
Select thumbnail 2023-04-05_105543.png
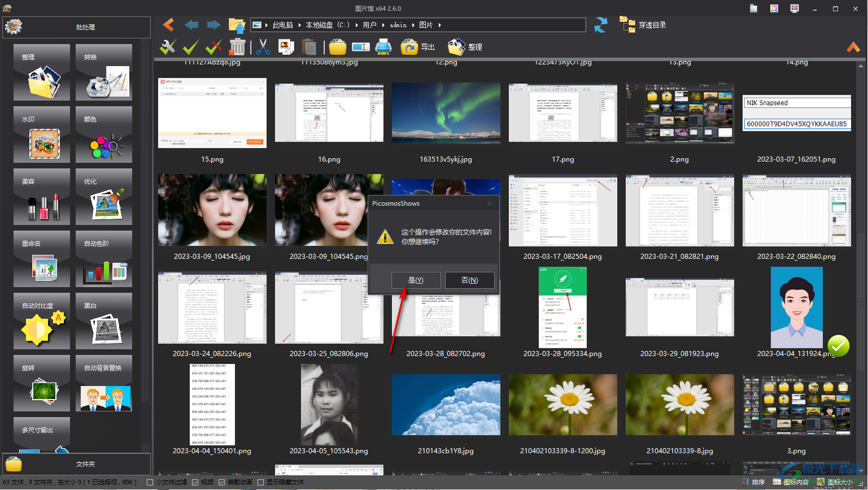point(329,405)
